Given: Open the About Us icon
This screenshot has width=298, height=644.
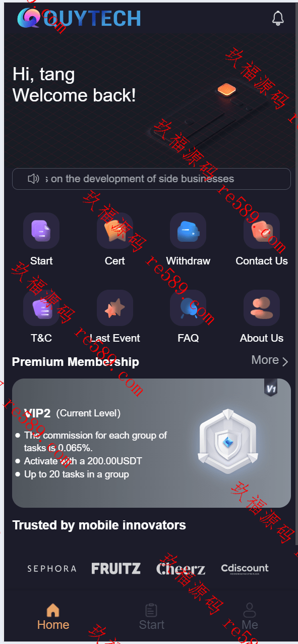Looking at the screenshot, I should (262, 308).
